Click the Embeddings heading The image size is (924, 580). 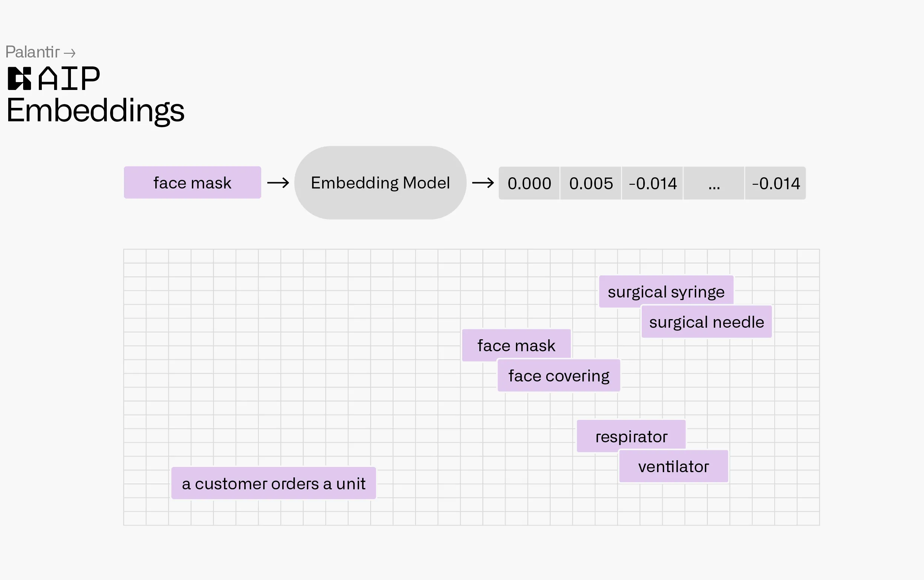[x=95, y=110]
